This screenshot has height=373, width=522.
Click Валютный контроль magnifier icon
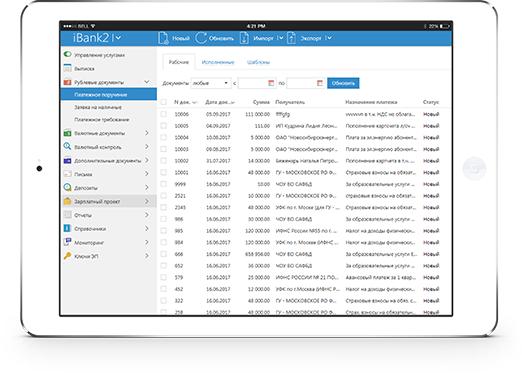tap(67, 146)
